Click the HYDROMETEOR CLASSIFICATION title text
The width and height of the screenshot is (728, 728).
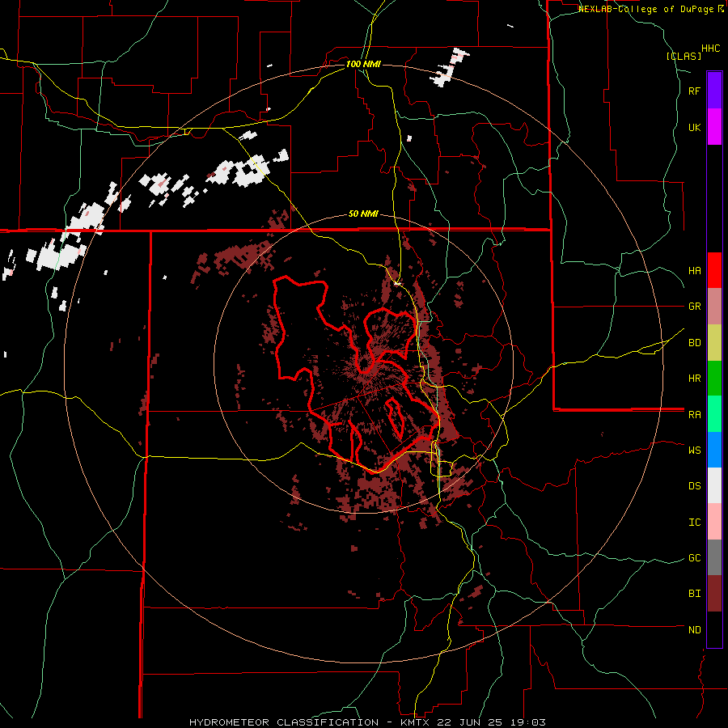click(x=284, y=722)
